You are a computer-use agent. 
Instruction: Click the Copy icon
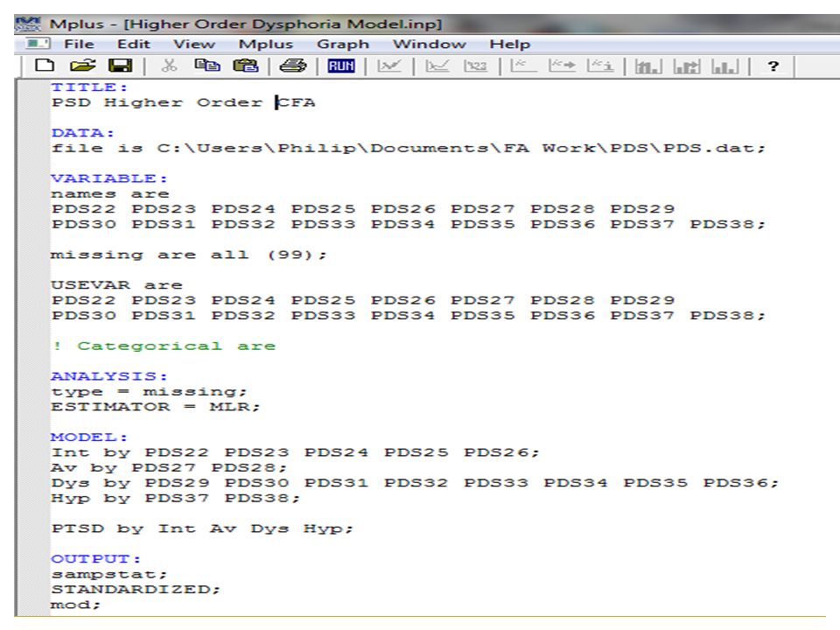point(207,66)
